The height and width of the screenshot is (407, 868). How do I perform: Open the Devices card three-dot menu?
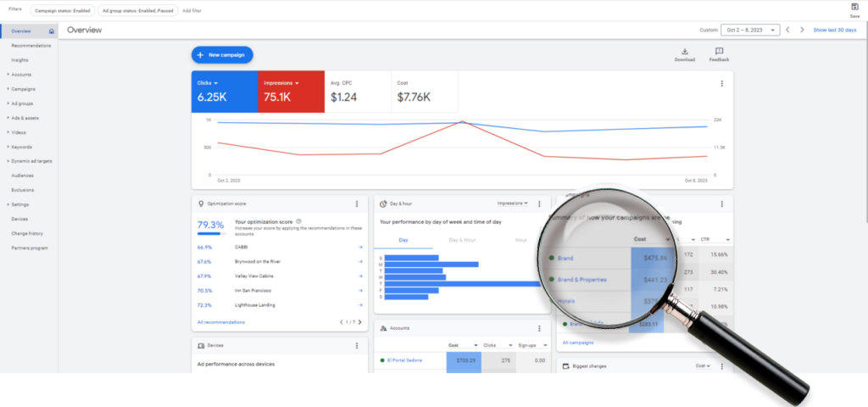click(x=357, y=346)
